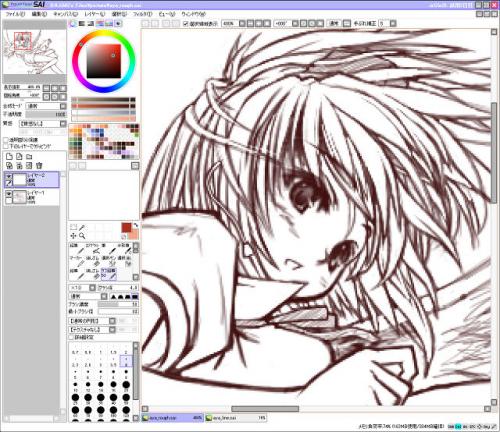Expand the brush size multiplier dropdown
Viewport: 500px width, 432px height.
point(92,288)
